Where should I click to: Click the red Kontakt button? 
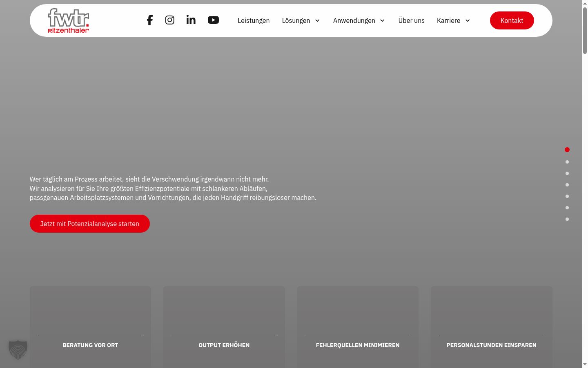coord(512,20)
